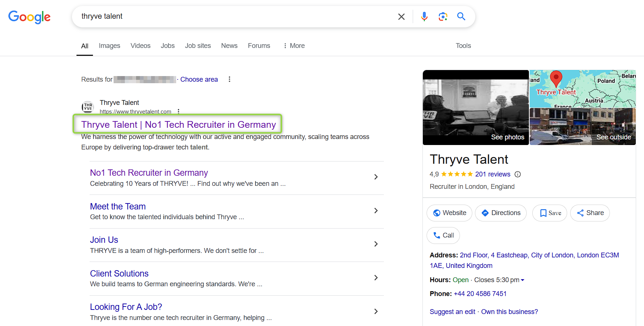Open the Tools options
The width and height of the screenshot is (644, 326).
463,46
